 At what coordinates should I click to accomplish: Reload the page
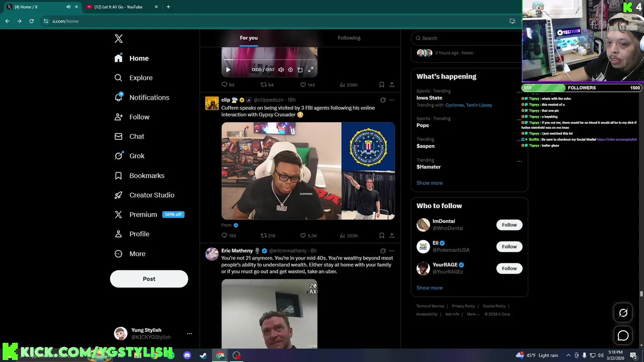pyautogui.click(x=31, y=21)
